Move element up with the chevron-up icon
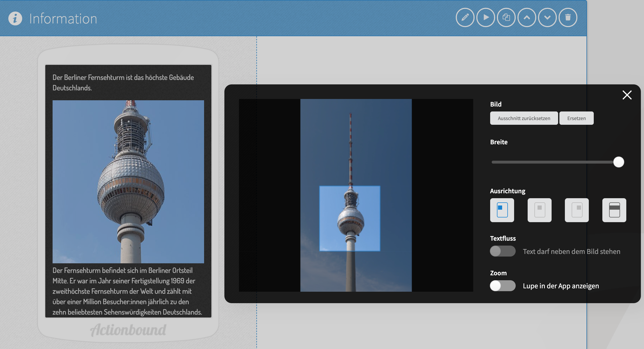Viewport: 644px width, 349px height. (527, 18)
